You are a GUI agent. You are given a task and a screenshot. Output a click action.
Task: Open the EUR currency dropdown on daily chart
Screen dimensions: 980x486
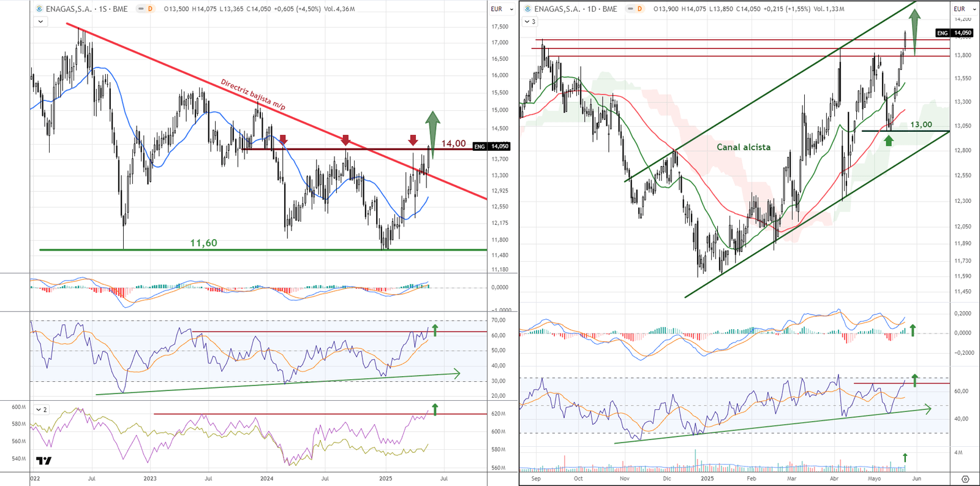[964, 9]
